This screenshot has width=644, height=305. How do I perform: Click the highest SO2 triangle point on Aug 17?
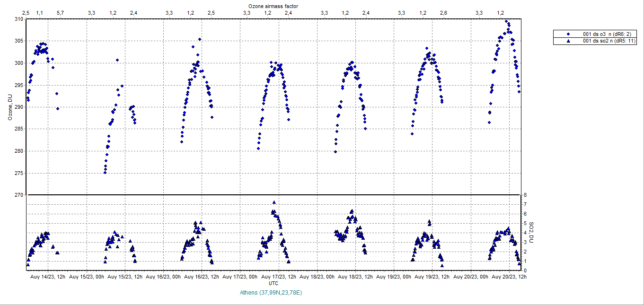pos(274,202)
